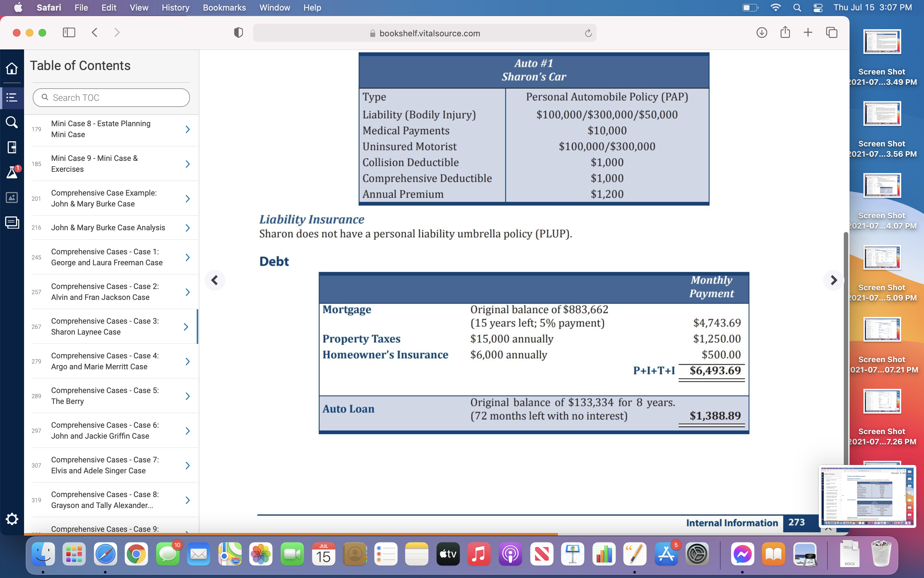
Task: Click the privacy report shield icon
Action: (x=238, y=33)
